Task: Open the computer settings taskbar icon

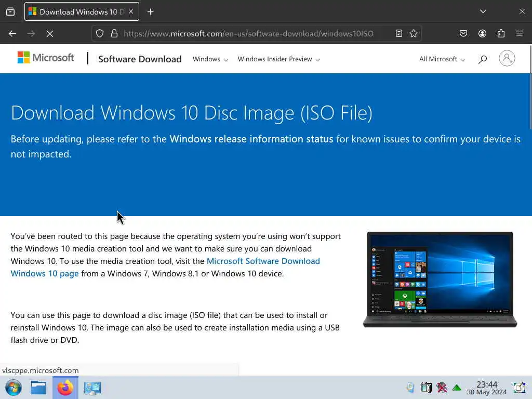Action: tap(92, 388)
